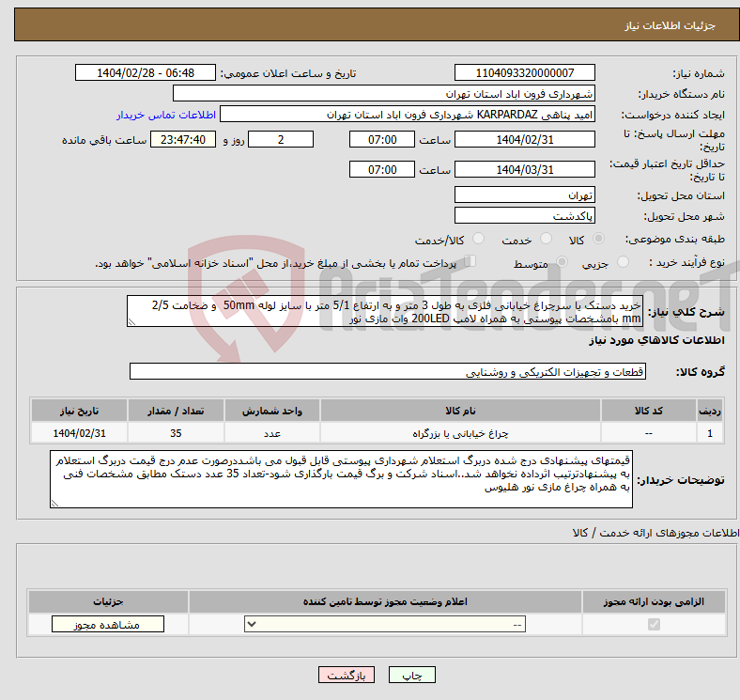Select the خدمت radio button
This screenshot has height=700, width=740.
pyautogui.click(x=546, y=239)
